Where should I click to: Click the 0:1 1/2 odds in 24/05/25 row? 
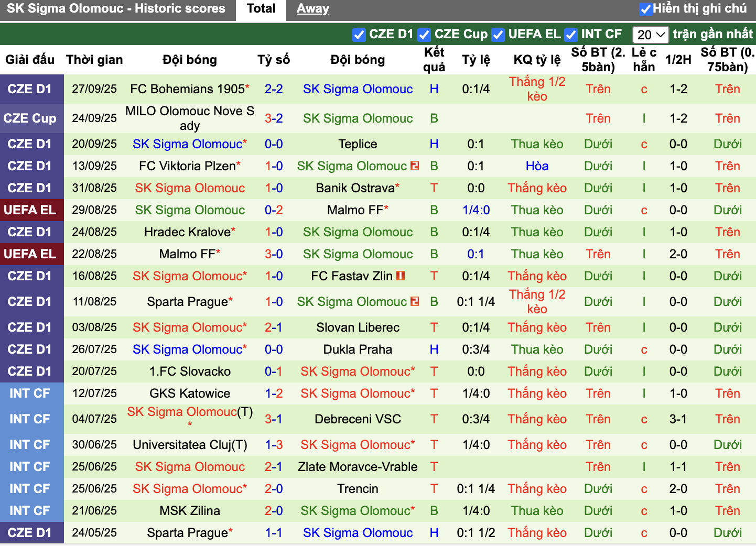[x=476, y=533]
